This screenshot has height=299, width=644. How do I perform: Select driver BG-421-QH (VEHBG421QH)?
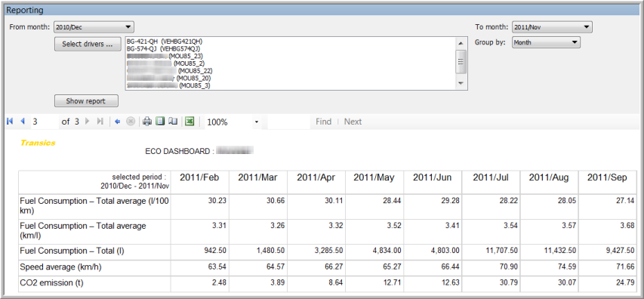click(x=165, y=42)
